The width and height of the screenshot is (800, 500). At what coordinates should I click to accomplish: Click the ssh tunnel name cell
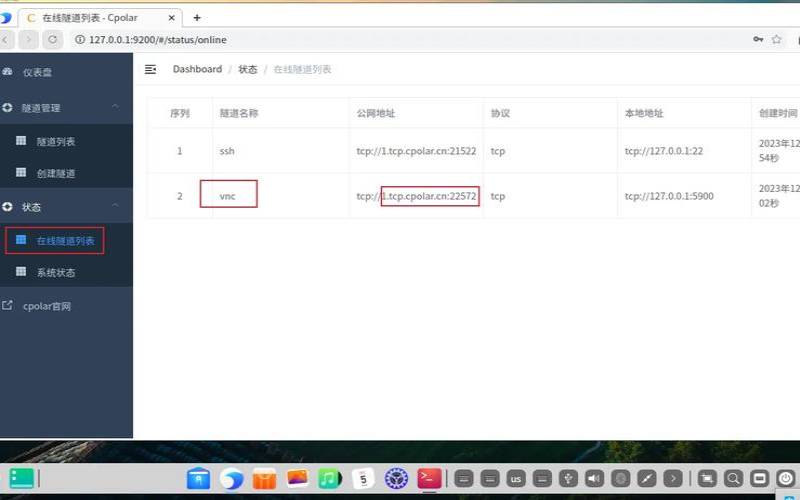tap(227, 151)
